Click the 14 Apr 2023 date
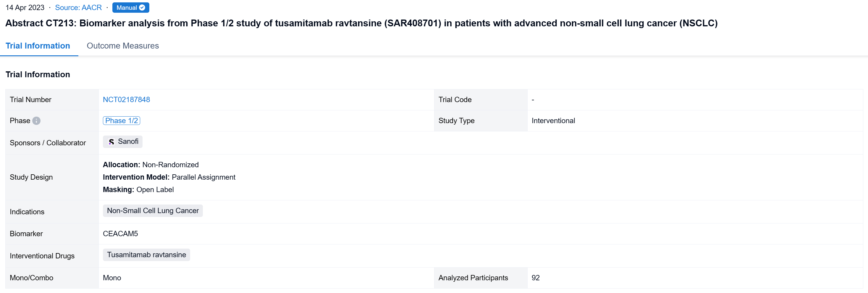The image size is (868, 293). coord(25,7)
